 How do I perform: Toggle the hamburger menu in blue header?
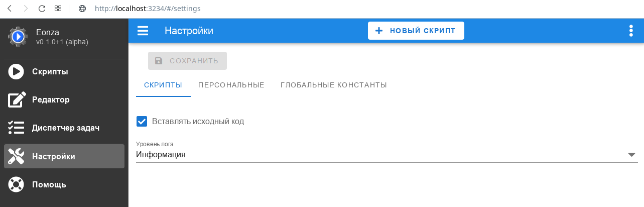(143, 31)
